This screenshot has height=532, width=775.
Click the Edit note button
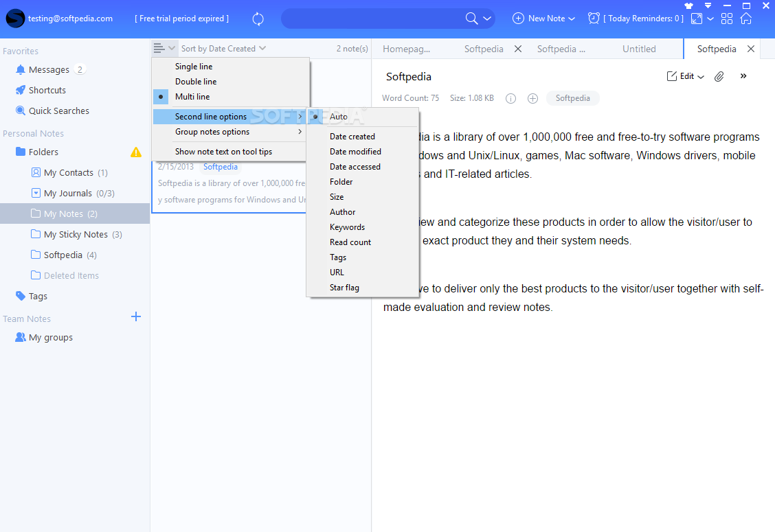click(680, 76)
